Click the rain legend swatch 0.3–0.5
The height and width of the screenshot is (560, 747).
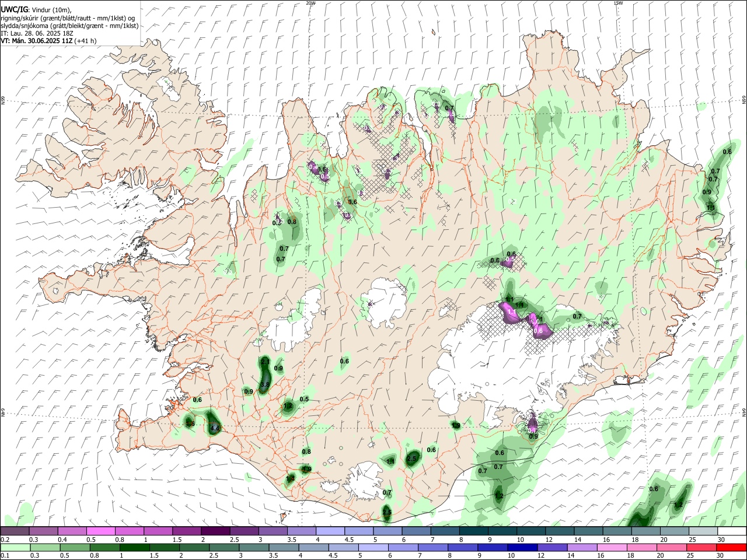pyautogui.click(x=46, y=547)
